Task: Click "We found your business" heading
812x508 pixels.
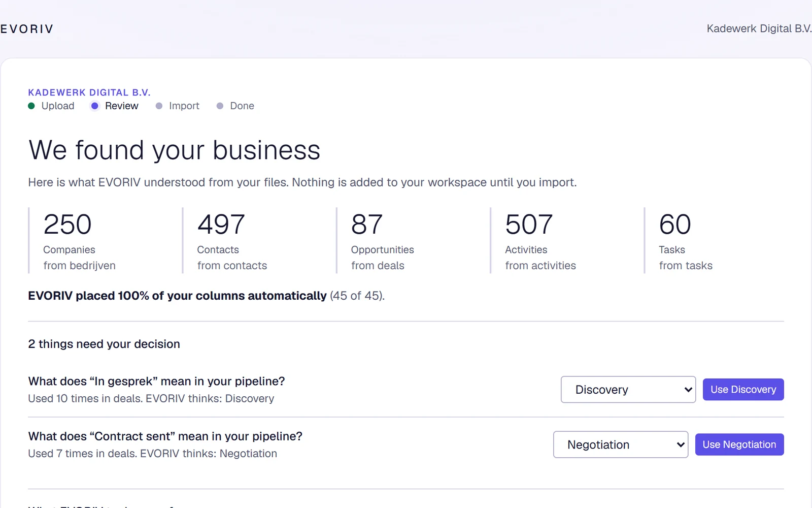Action: point(174,150)
